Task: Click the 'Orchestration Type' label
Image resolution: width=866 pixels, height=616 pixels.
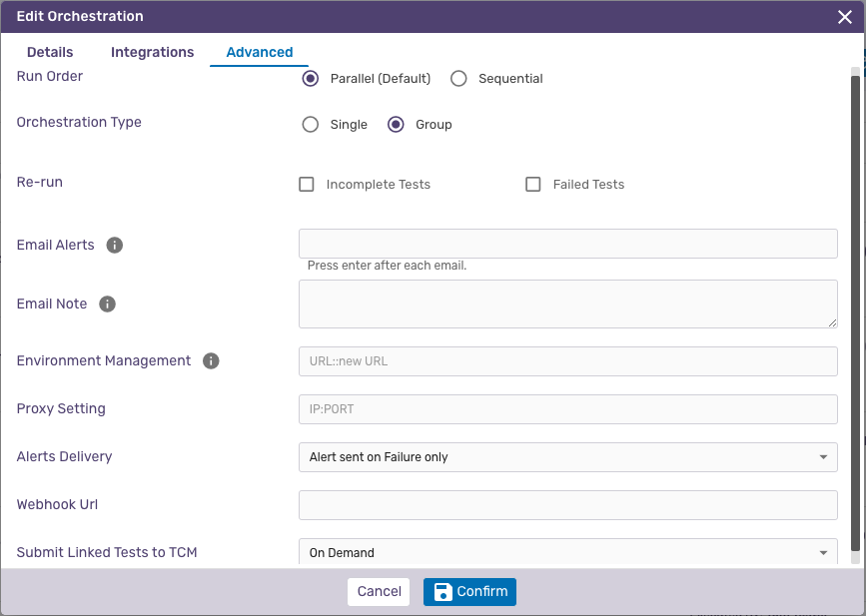Action: pyautogui.click(x=79, y=122)
